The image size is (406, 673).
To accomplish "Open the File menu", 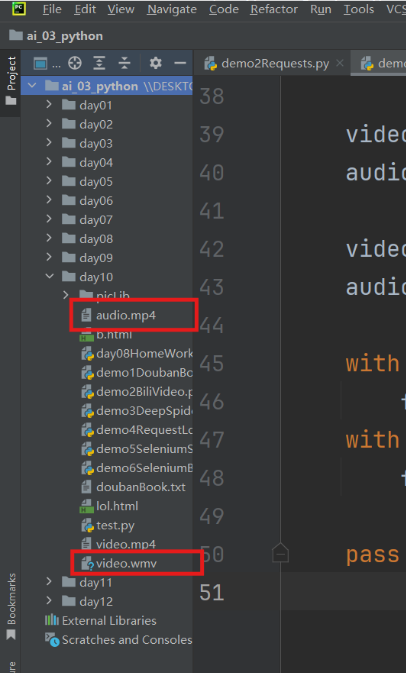I will point(53,9).
